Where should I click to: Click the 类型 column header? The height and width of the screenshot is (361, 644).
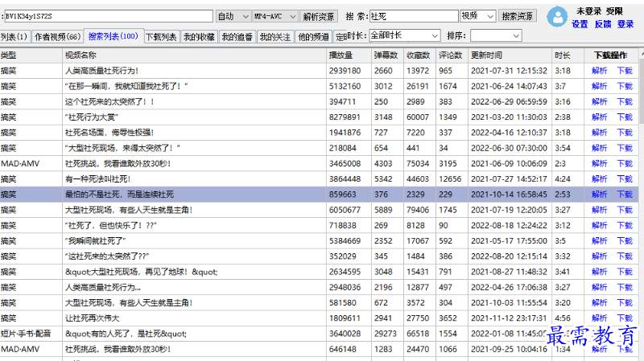[x=31, y=55]
